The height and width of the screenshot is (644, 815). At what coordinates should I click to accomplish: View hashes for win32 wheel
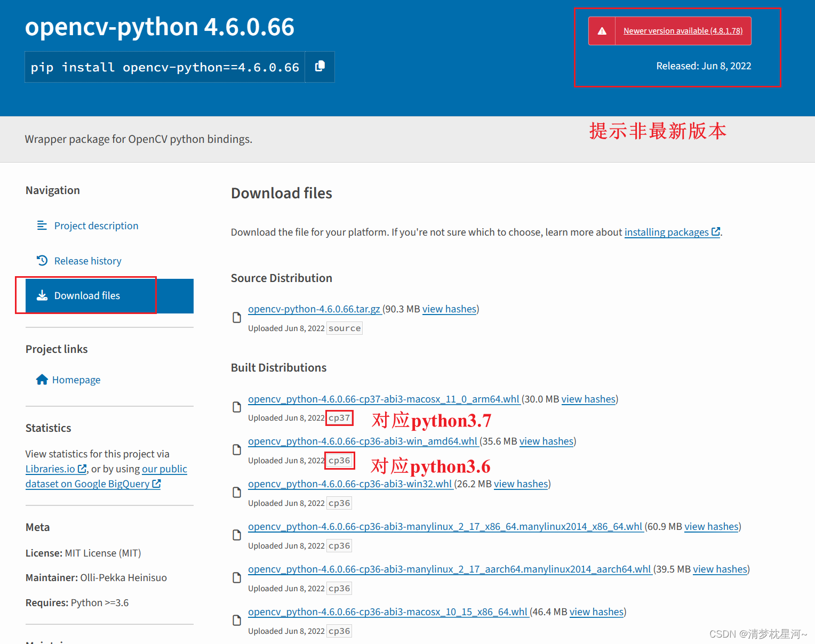(x=521, y=484)
